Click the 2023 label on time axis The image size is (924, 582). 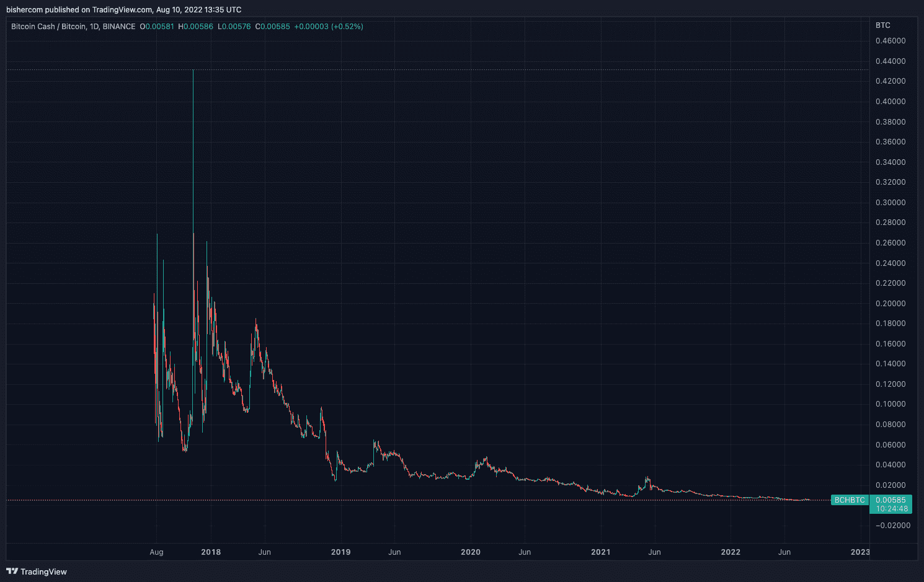(x=860, y=552)
